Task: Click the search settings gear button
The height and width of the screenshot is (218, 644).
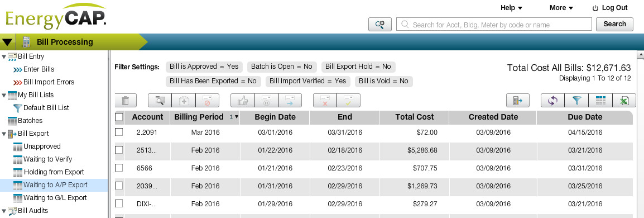Action: point(380,24)
